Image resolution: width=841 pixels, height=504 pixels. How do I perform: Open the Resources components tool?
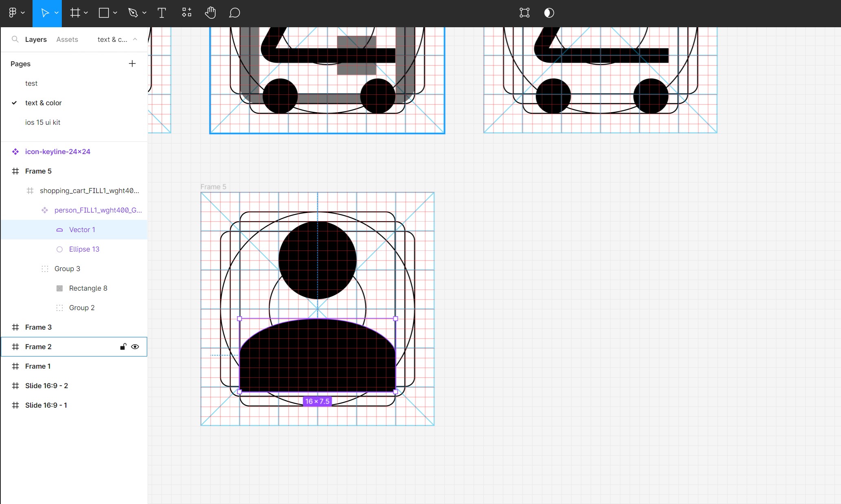(x=186, y=13)
